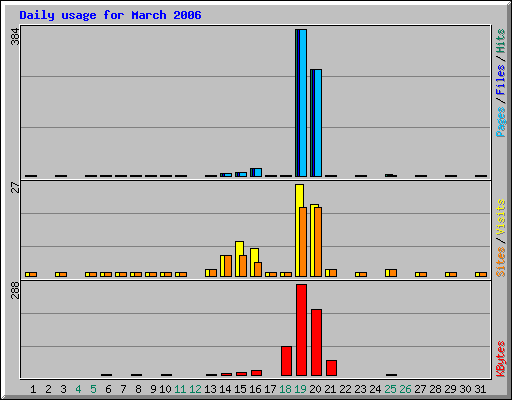Screen dimensions: 512x400
Task: Click green day label 12
Action: (x=195, y=389)
